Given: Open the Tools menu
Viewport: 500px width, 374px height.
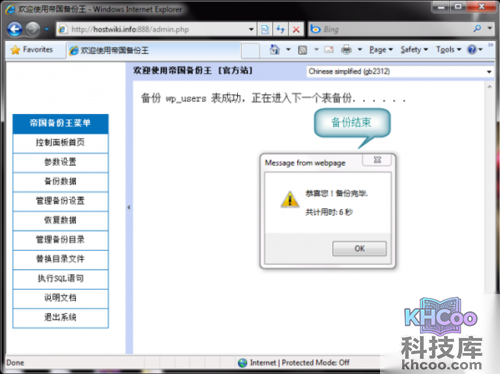Looking at the screenshot, I should (x=448, y=50).
